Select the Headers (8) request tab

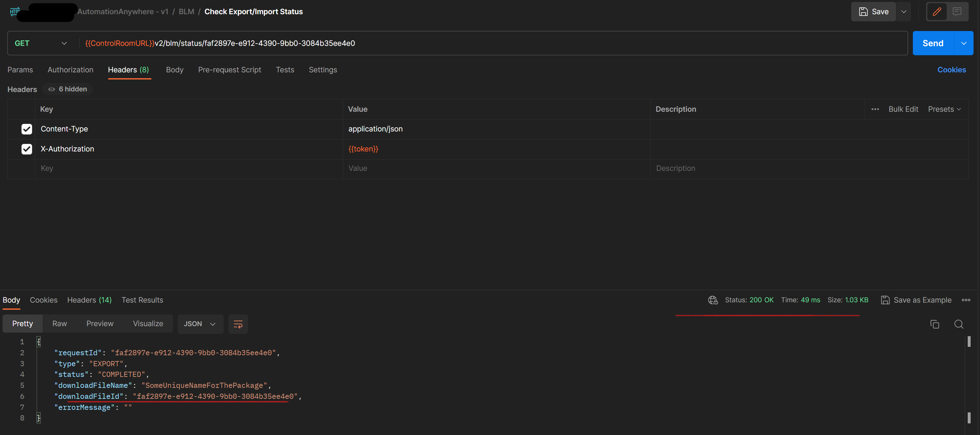(x=128, y=70)
